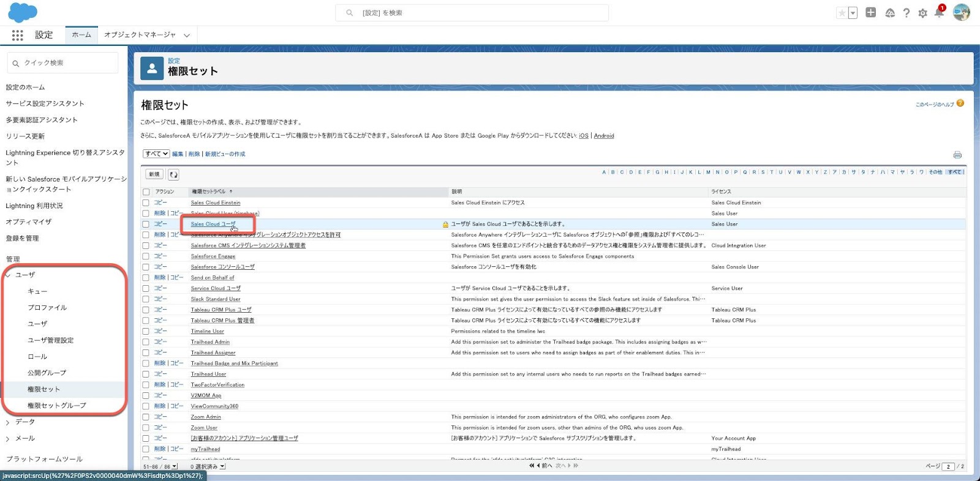Open global actions plus icon
This screenshot has height=481, width=980.
point(870,12)
